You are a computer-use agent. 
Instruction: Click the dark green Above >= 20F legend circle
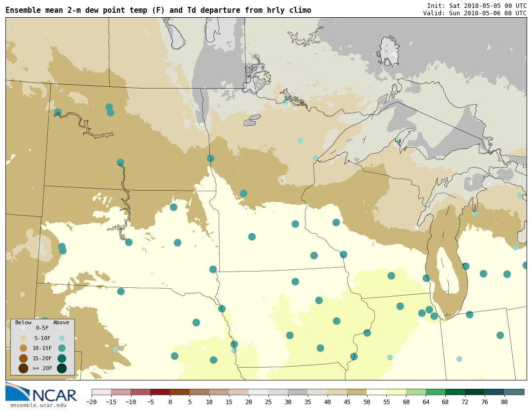click(62, 368)
